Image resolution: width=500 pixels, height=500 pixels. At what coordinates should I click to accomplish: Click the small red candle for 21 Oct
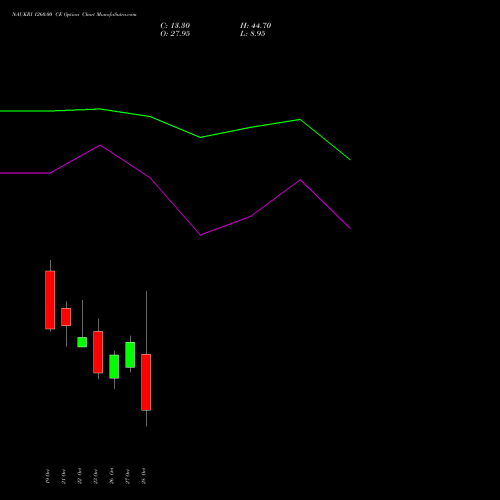66,317
